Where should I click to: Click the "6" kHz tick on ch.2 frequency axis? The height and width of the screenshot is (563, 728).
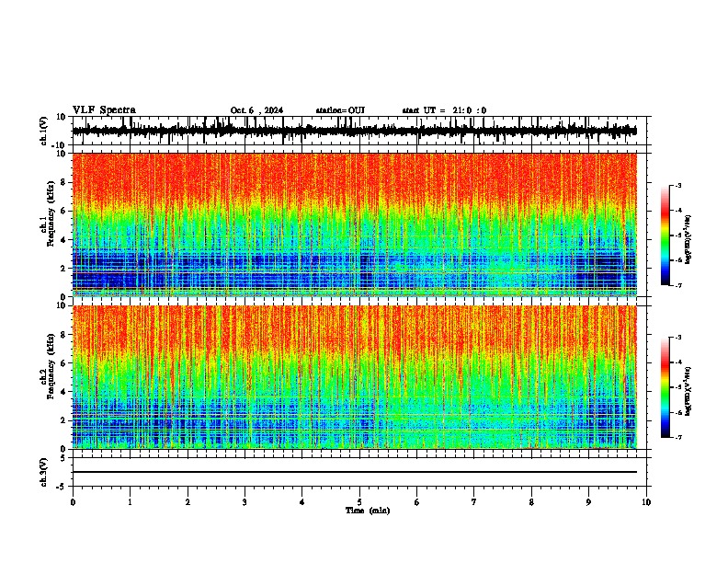pyautogui.click(x=63, y=362)
